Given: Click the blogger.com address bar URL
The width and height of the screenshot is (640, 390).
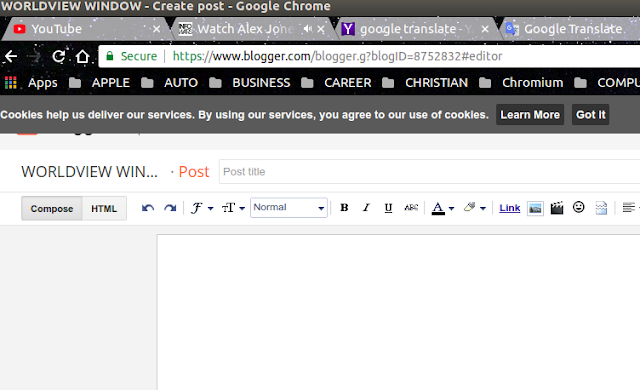Looking at the screenshot, I should [x=337, y=56].
